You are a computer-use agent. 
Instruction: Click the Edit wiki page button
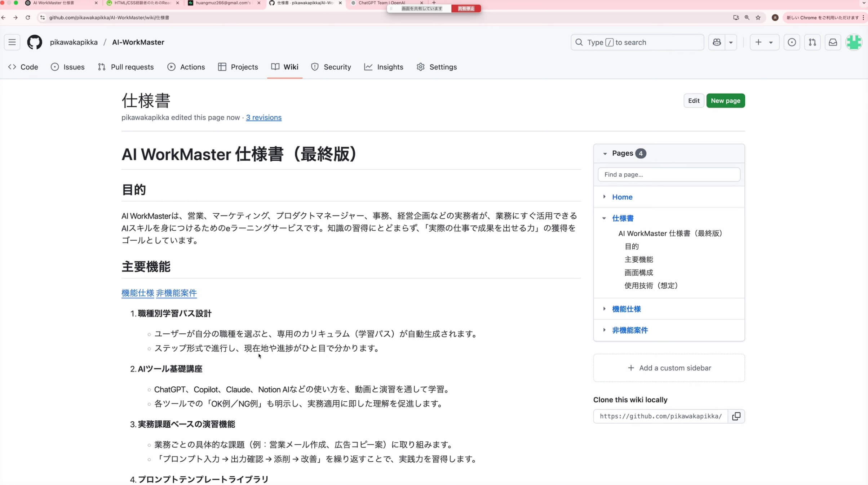coord(694,101)
